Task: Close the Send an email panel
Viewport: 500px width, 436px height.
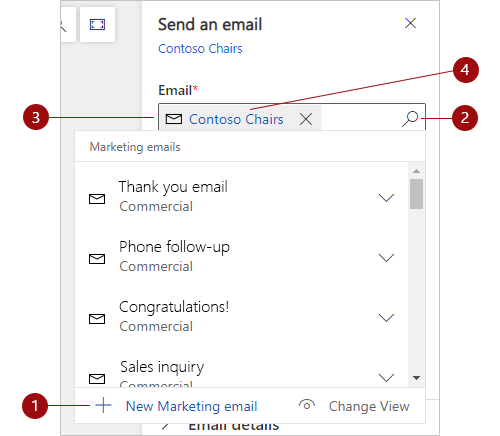Action: (410, 23)
